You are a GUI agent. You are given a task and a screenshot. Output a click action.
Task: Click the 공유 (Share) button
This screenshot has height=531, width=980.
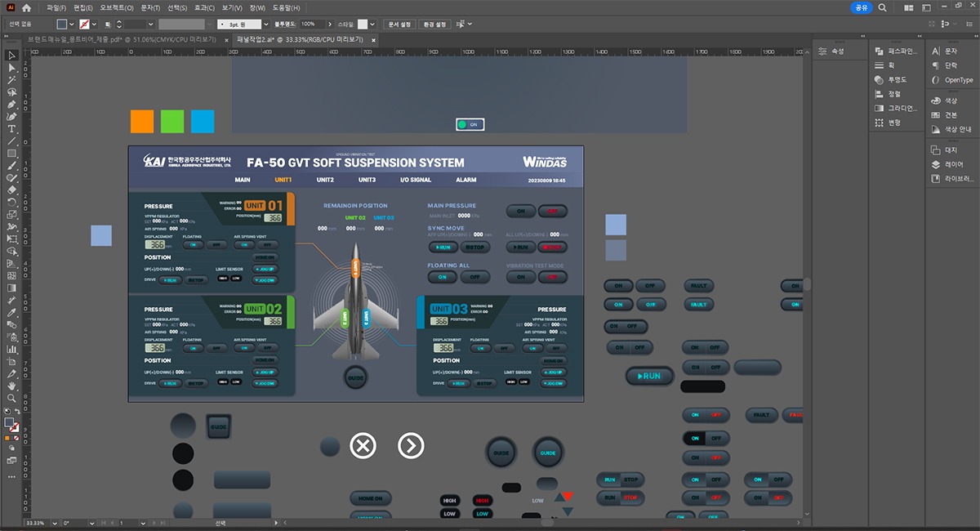pos(862,7)
